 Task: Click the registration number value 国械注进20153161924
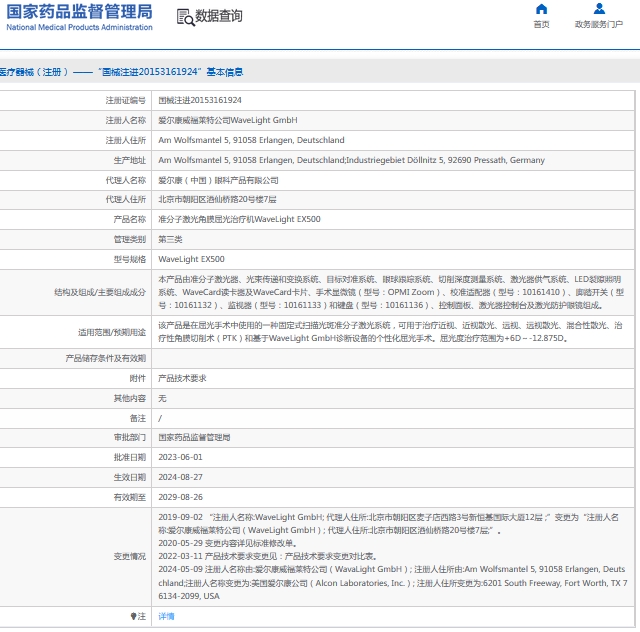[x=200, y=100]
